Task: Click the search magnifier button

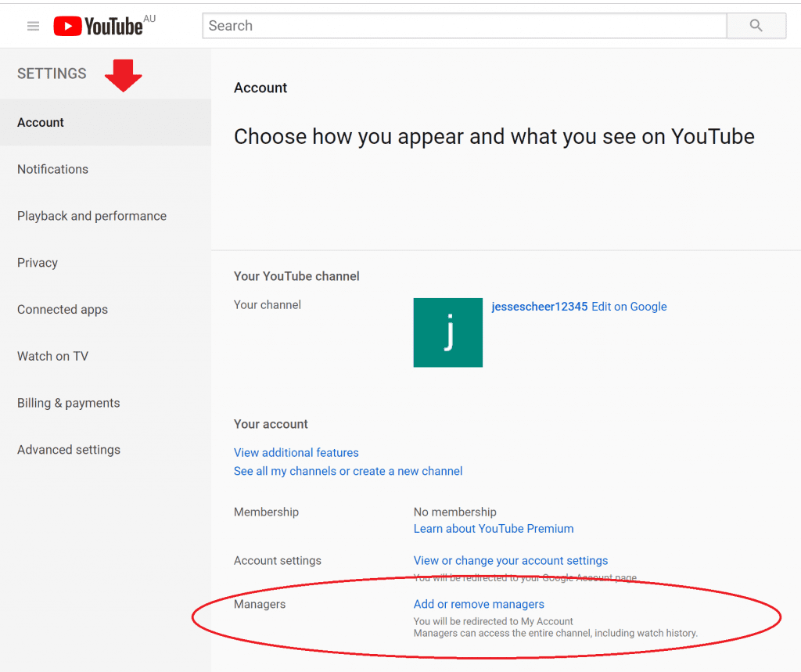Action: 756,26
